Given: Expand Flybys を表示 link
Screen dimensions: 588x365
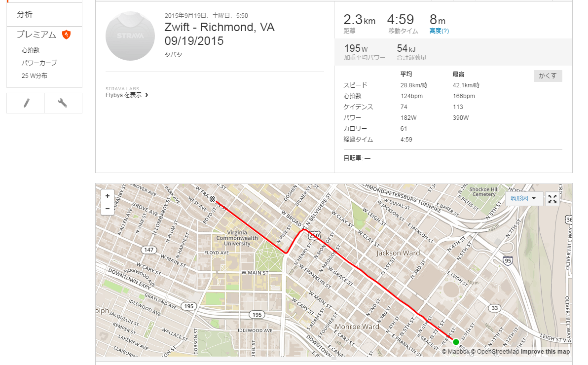Looking at the screenshot, I should coord(127,95).
